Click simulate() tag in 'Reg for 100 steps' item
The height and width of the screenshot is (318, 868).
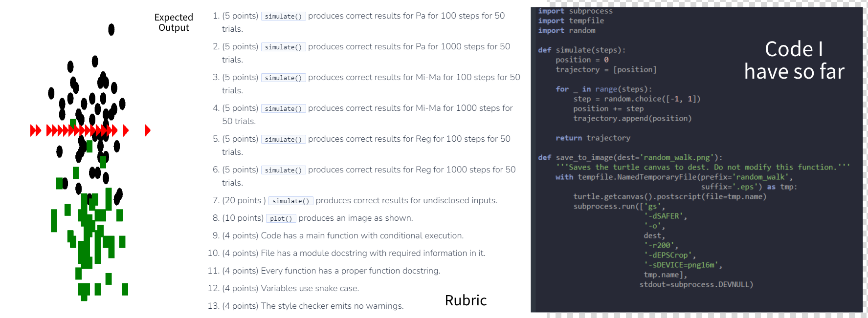[283, 139]
